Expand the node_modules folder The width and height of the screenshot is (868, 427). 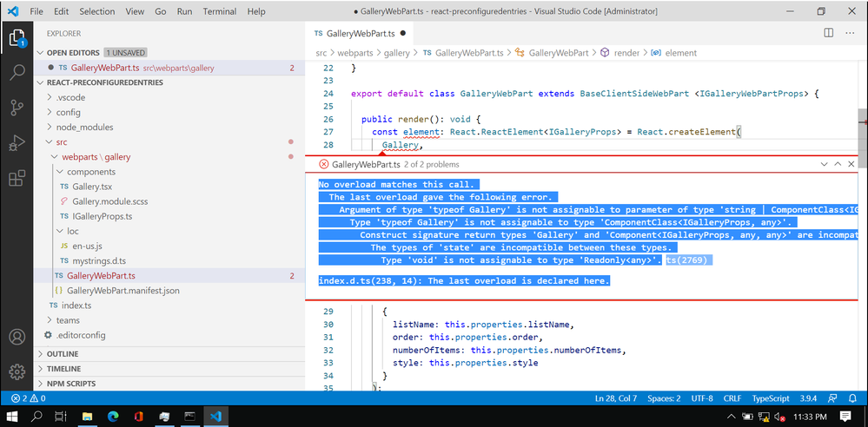[x=169, y=128]
